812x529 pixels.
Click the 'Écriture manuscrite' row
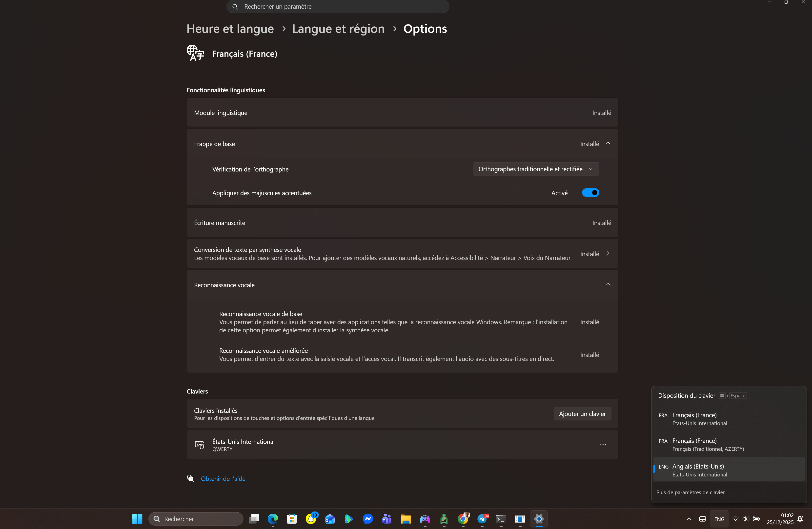click(x=403, y=223)
